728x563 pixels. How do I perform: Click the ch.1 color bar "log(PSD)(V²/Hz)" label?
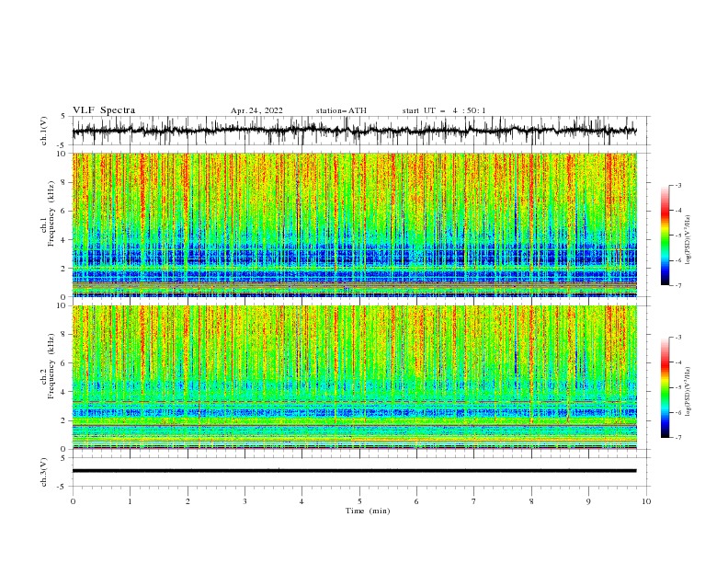click(688, 240)
